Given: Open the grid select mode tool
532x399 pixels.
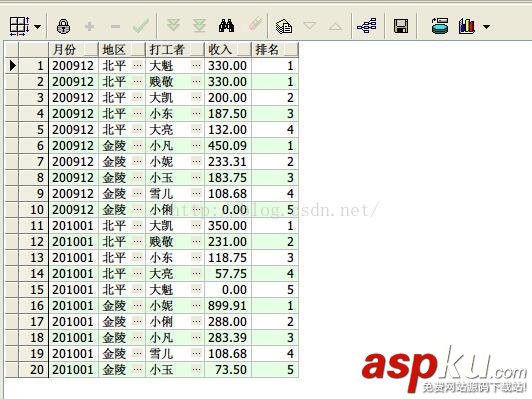Looking at the screenshot, I should 19,26.
